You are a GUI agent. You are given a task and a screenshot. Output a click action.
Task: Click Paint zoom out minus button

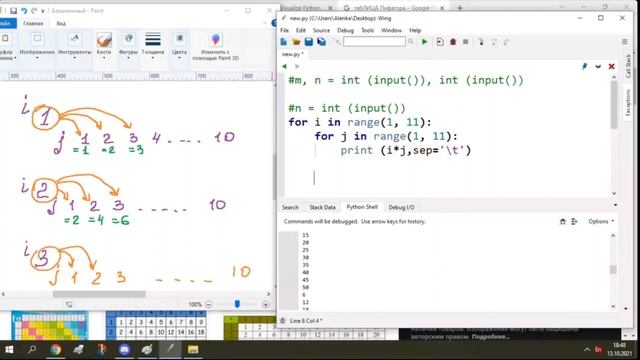[x=209, y=304]
